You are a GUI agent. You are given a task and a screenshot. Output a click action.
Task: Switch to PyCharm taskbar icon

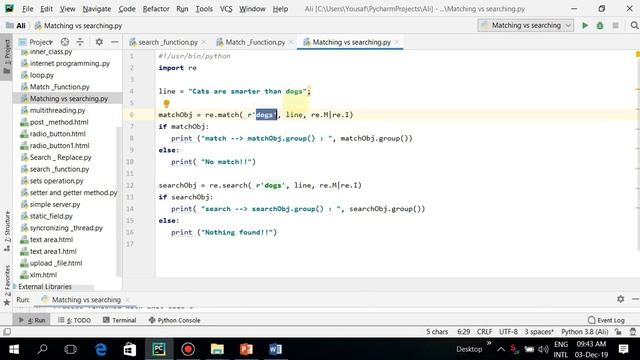coord(159,349)
